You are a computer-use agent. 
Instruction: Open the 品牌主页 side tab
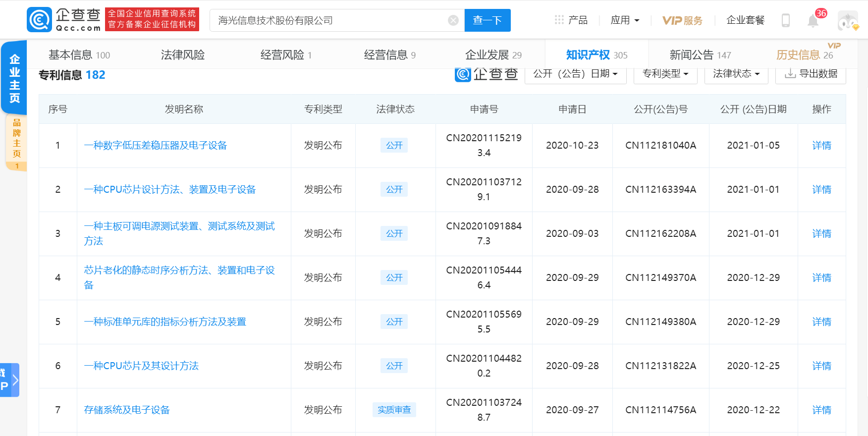pyautogui.click(x=16, y=143)
